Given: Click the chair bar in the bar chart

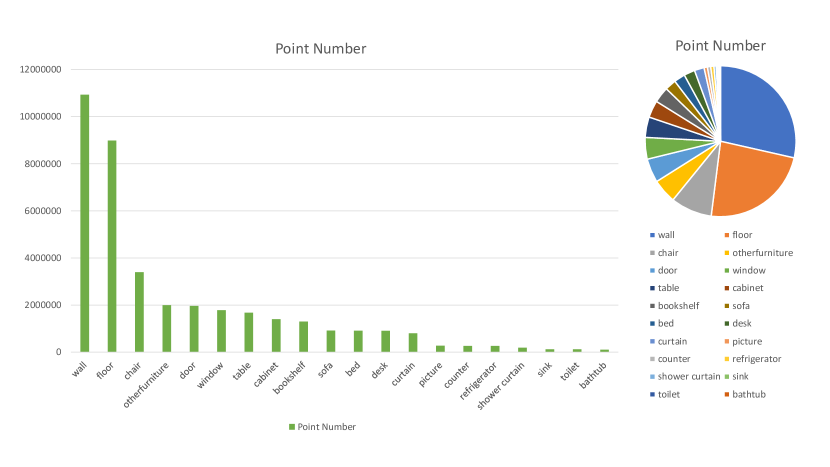Looking at the screenshot, I should pyautogui.click(x=139, y=312).
